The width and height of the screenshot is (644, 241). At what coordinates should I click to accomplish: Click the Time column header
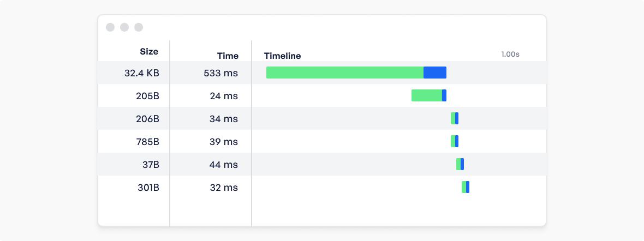click(x=228, y=56)
